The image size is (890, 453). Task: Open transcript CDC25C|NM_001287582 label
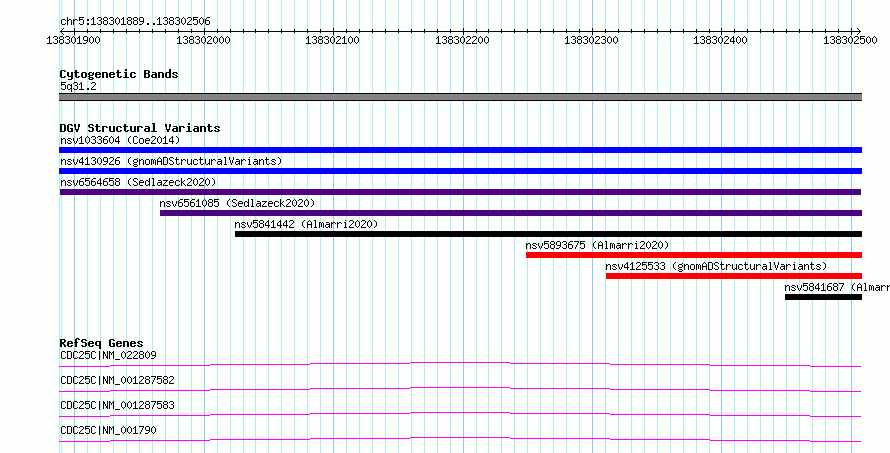click(x=117, y=380)
